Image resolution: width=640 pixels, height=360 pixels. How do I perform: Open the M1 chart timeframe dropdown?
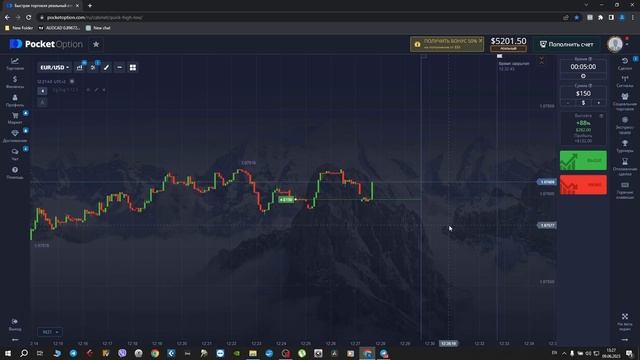(x=50, y=332)
